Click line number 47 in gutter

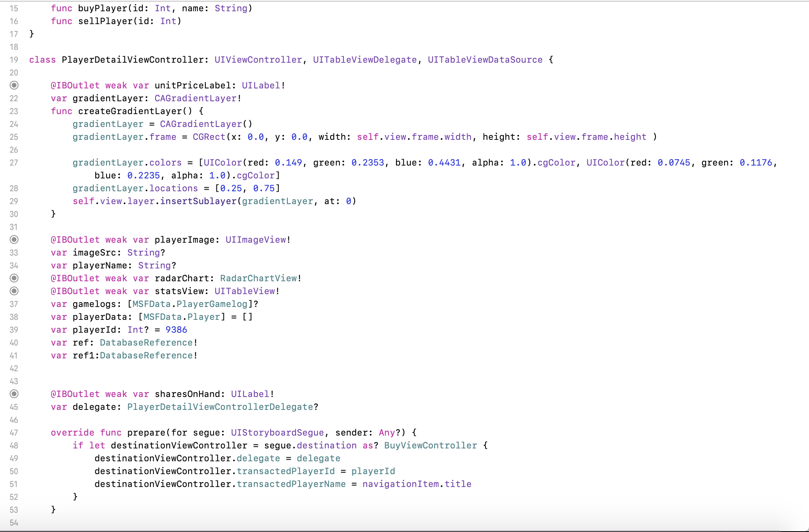coord(14,433)
